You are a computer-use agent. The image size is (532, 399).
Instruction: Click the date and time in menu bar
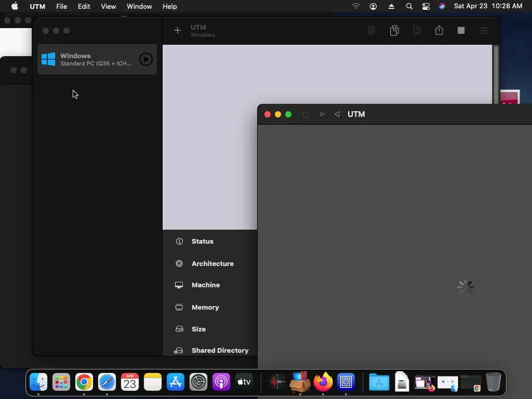point(488,6)
